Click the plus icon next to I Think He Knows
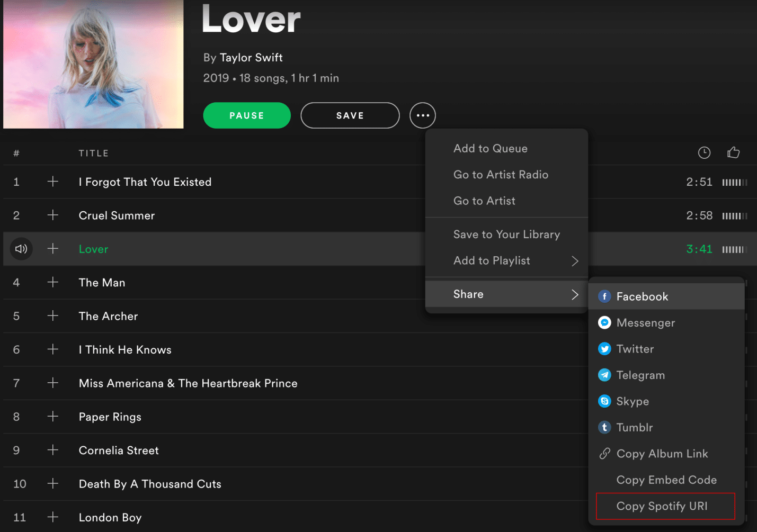Image resolution: width=757 pixels, height=532 pixels. (53, 349)
